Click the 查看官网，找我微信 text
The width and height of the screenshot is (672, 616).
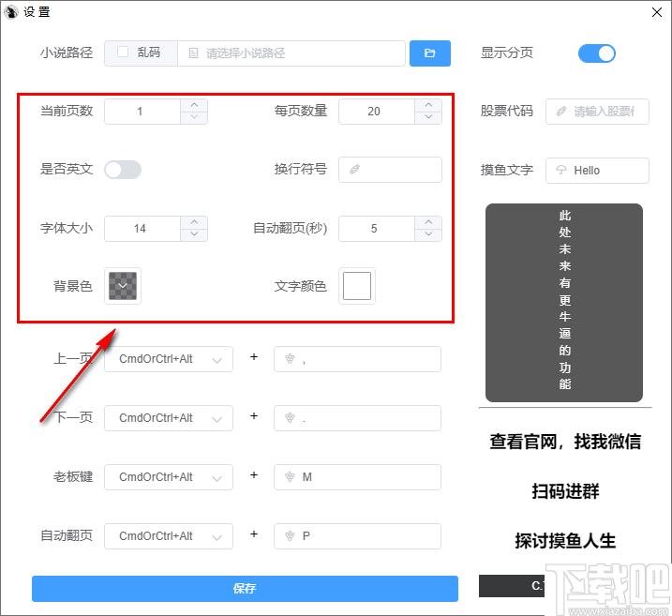pyautogui.click(x=565, y=442)
